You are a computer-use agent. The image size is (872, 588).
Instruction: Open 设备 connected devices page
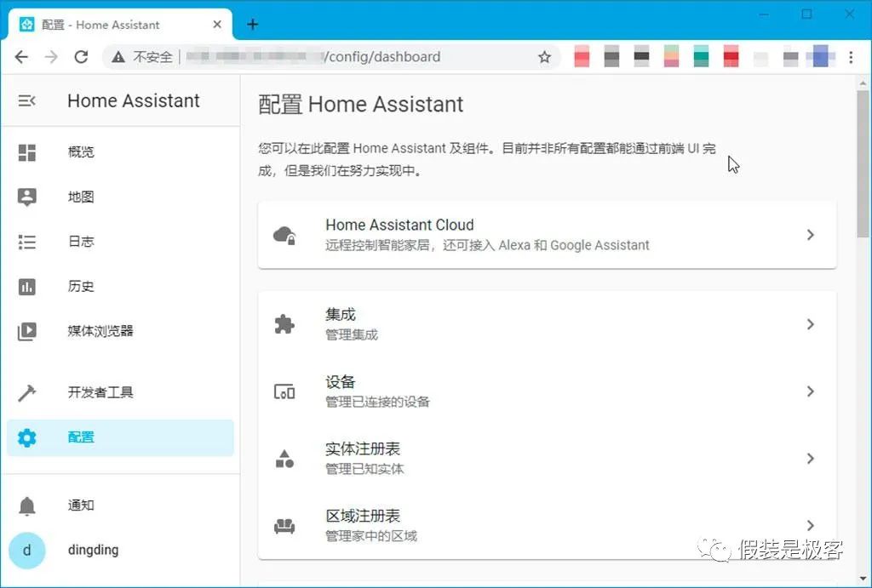(548, 391)
